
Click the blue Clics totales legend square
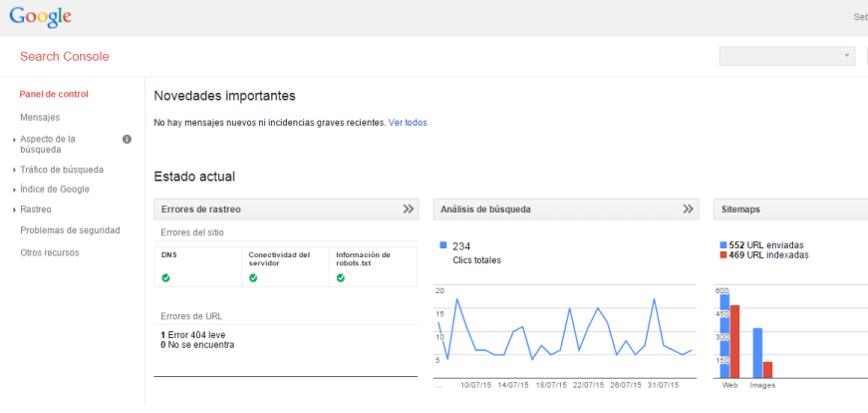tap(442, 245)
